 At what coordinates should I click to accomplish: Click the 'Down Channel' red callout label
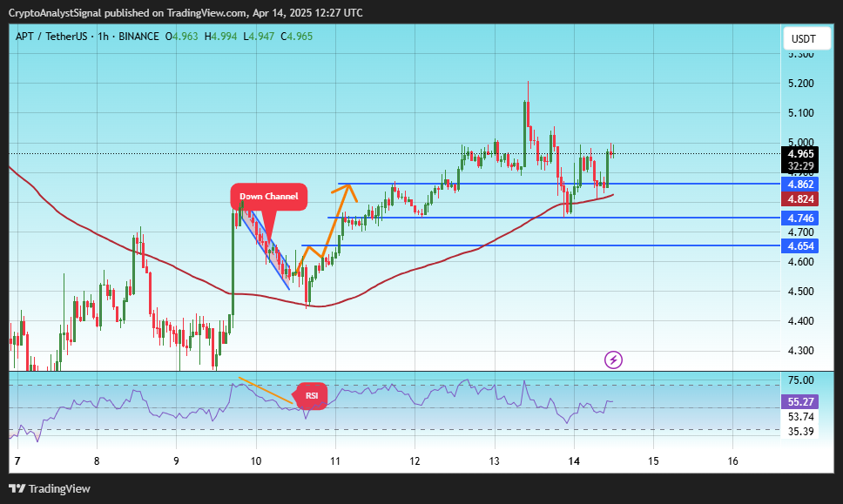(268, 196)
